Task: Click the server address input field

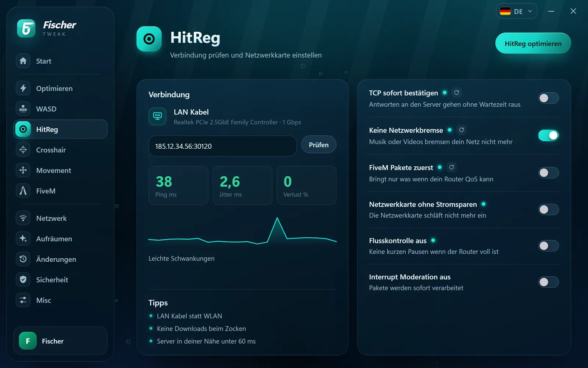Action: point(222,146)
